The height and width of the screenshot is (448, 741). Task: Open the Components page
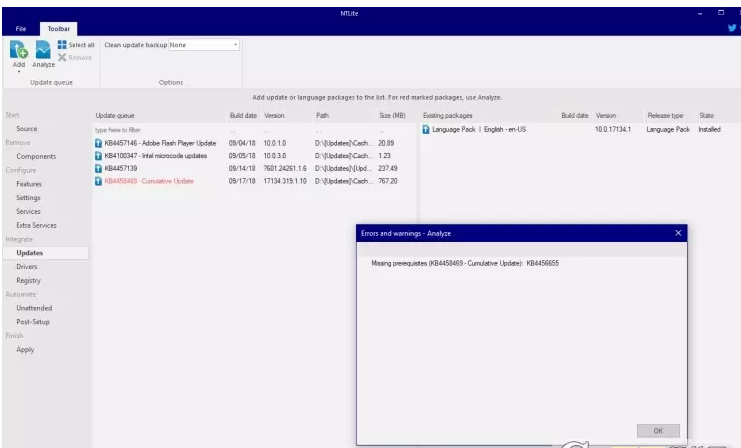pyautogui.click(x=36, y=156)
